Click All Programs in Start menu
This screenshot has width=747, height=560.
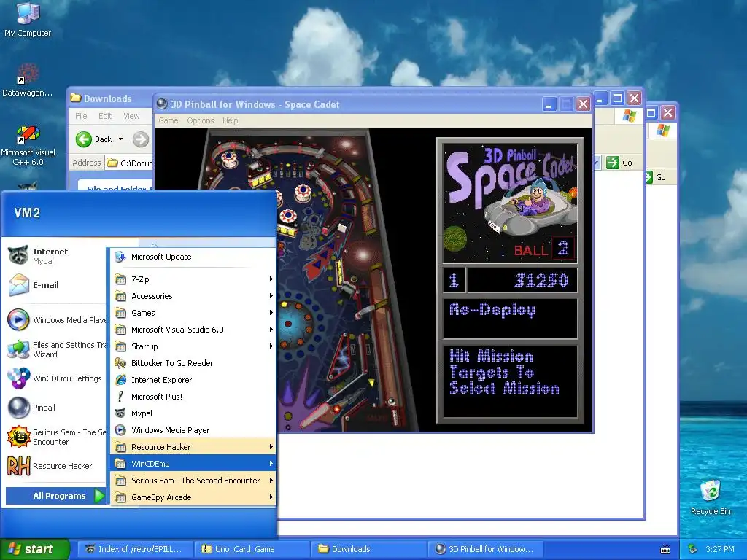56,496
